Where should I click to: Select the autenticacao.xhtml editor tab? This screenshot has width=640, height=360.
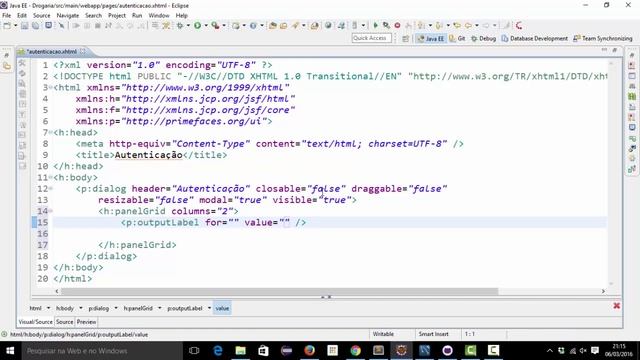[51, 52]
